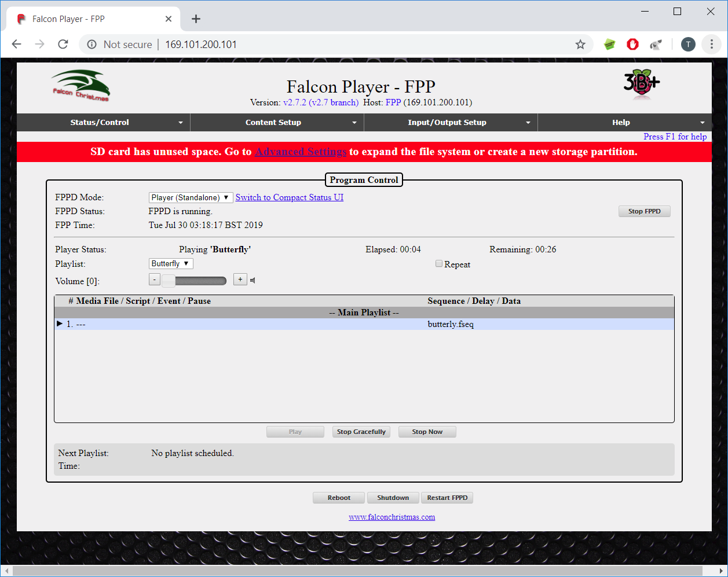This screenshot has width=728, height=577.
Task: Click the 'FPPD is running.' status text
Action: (181, 211)
